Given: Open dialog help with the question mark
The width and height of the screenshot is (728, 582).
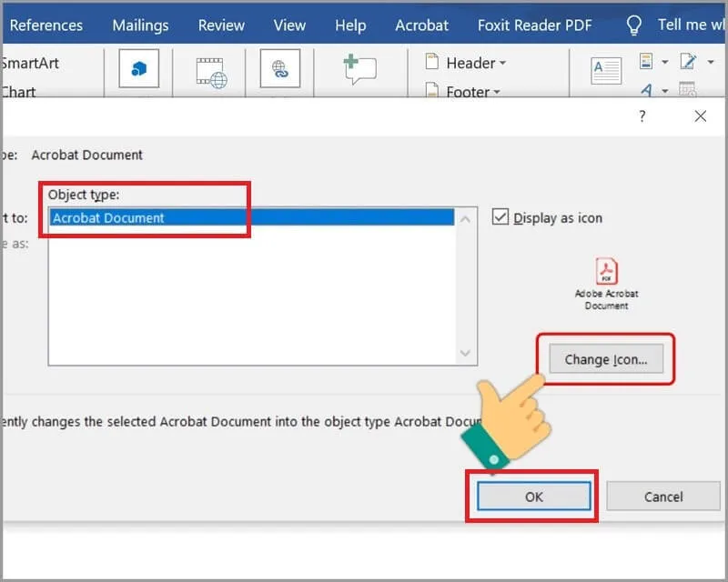Looking at the screenshot, I should pos(642,116).
